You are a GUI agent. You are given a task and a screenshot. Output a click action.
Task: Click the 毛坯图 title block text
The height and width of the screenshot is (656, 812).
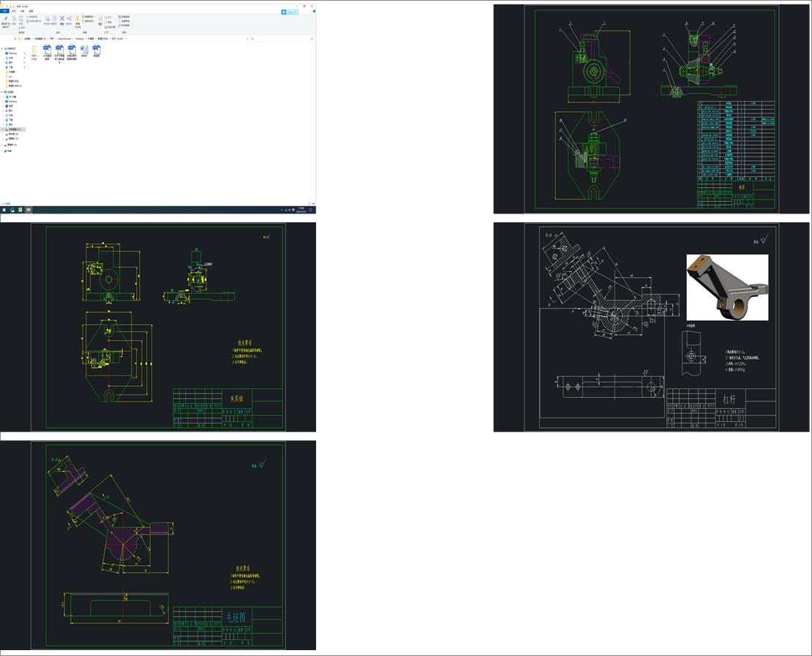click(235, 617)
